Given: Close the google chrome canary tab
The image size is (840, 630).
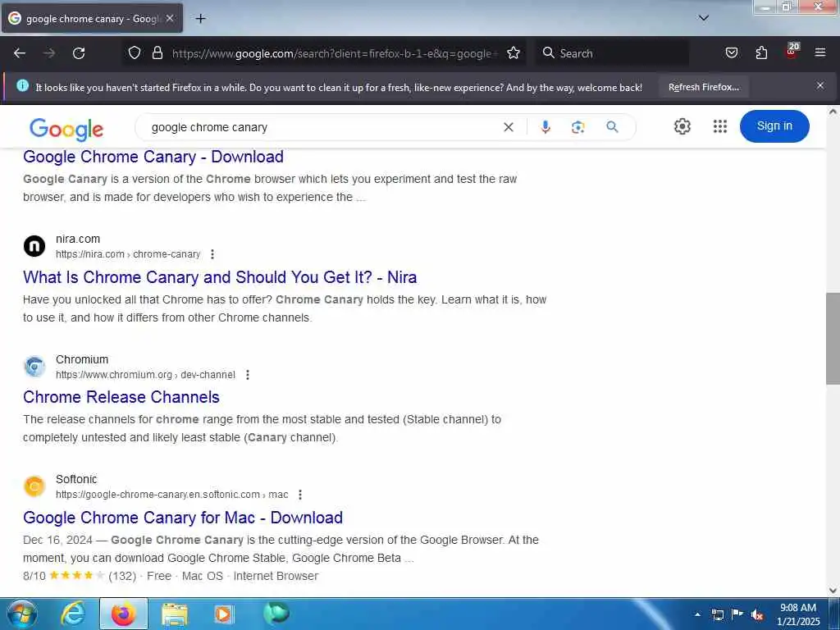Looking at the screenshot, I should click(x=169, y=18).
